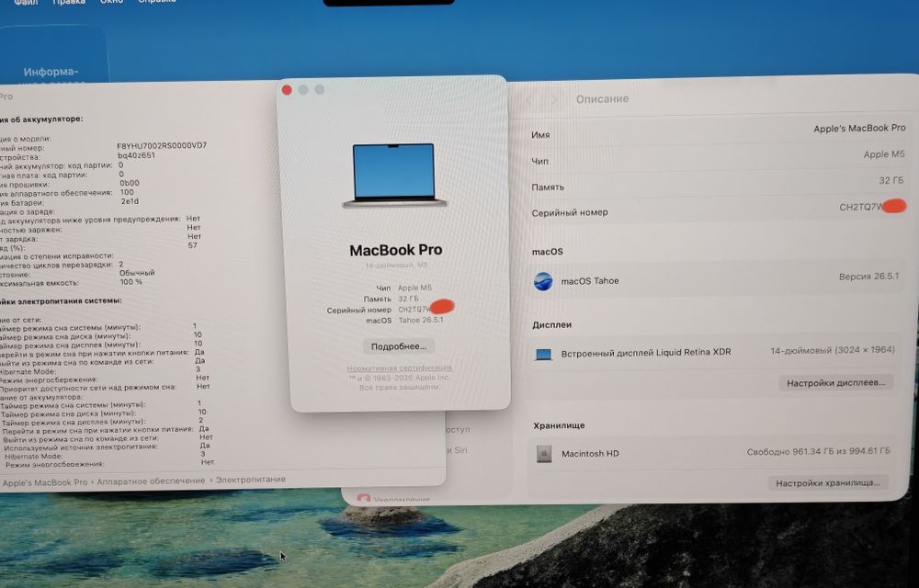Click the MacBook Pro heading in About window

pos(395,250)
